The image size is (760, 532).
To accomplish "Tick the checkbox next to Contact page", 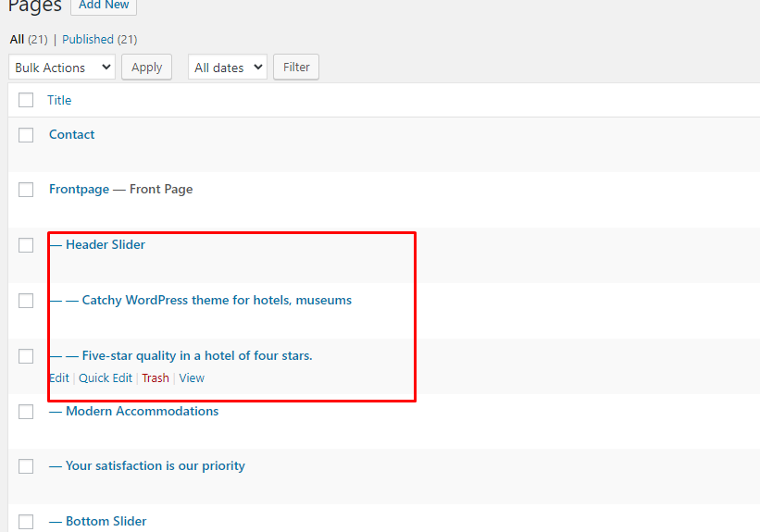I will [x=26, y=135].
